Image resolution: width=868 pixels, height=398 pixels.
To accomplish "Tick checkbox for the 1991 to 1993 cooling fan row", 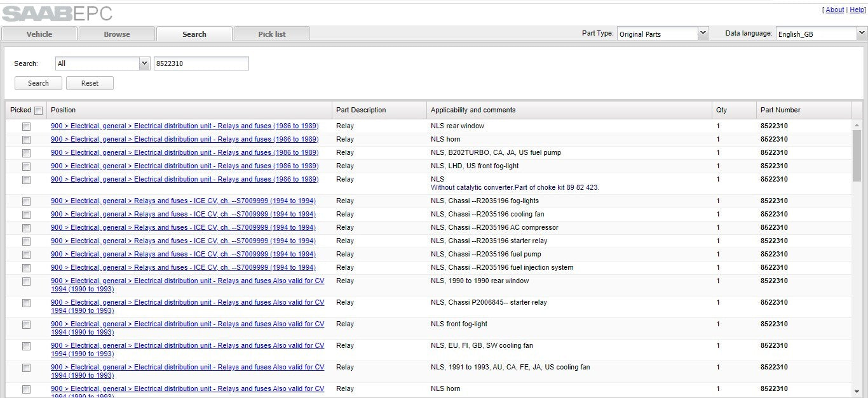I will 26,368.
